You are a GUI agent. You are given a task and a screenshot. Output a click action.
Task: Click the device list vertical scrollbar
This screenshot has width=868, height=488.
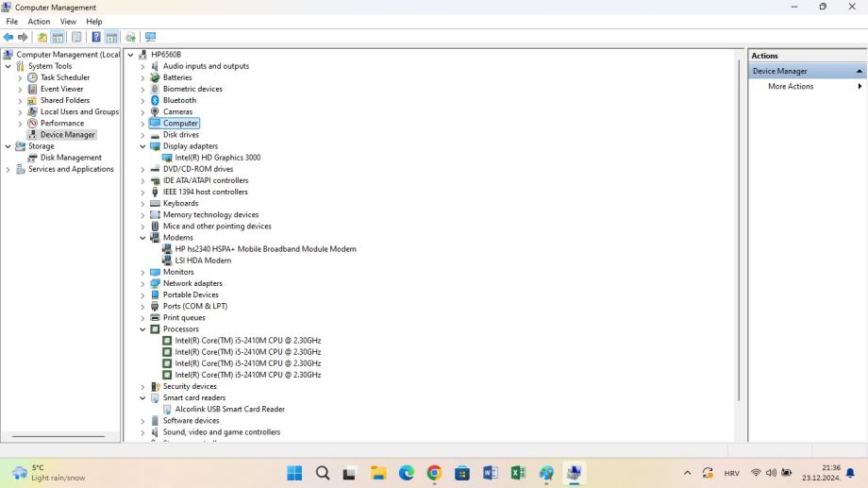pos(739,230)
